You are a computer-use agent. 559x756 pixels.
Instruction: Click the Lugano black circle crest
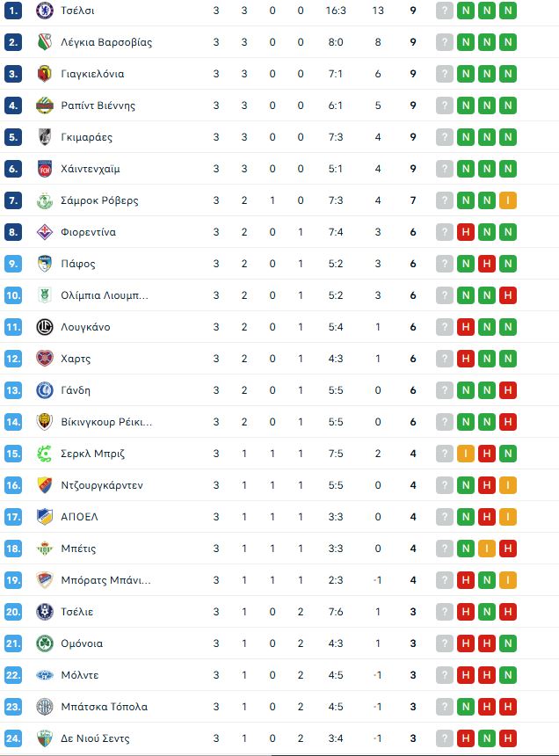(44, 327)
